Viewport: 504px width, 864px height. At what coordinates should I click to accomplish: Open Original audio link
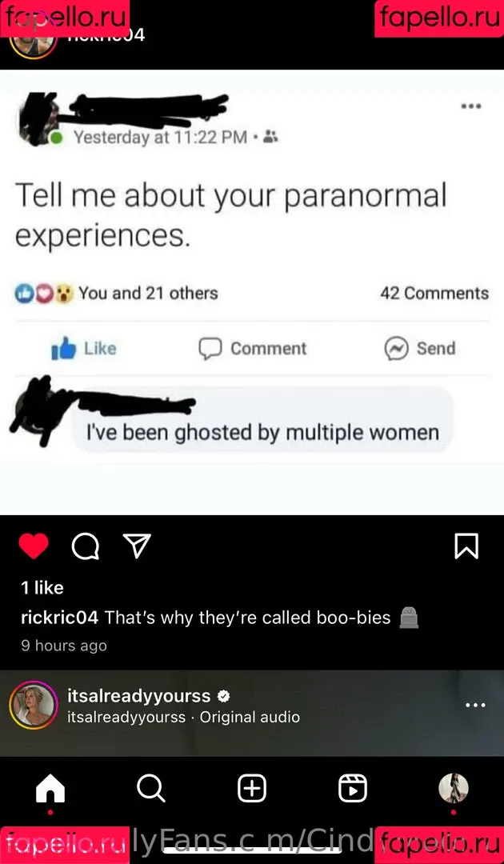point(250,717)
